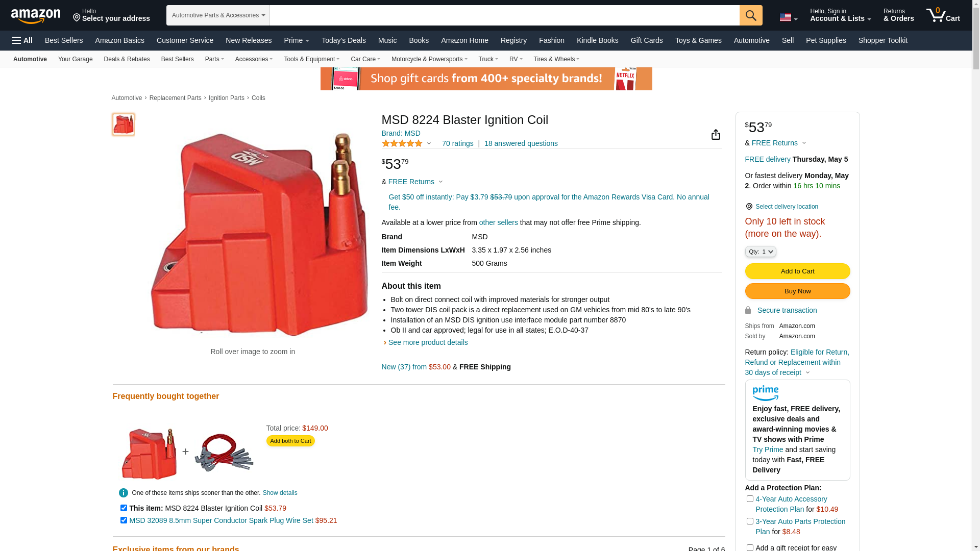Select the red coil product thumbnail
980x551 pixels.
pyautogui.click(x=124, y=124)
